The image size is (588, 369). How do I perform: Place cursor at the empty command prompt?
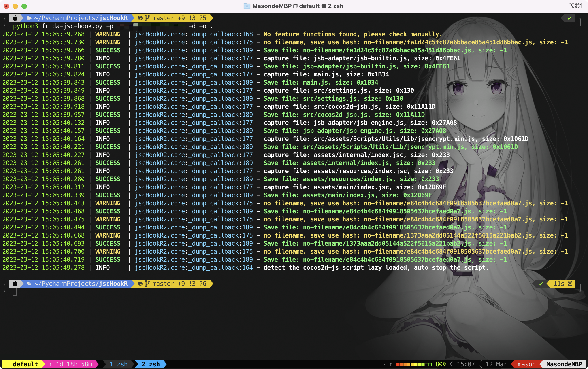[x=15, y=292]
